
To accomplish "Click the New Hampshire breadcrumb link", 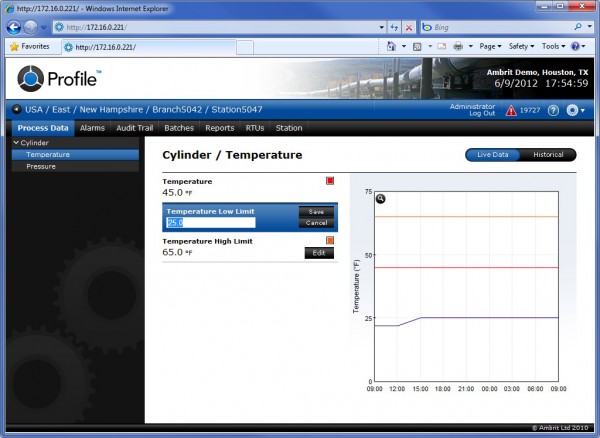I will 111,110.
